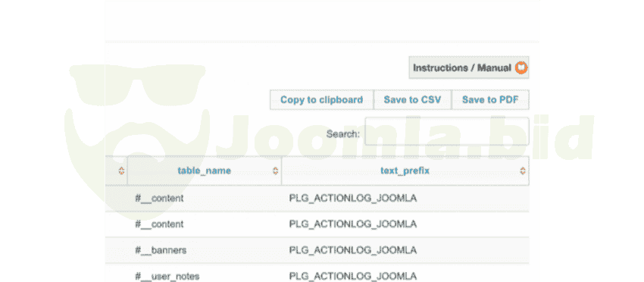Click PLG_ACTIONLOG_JOOMLA in the #__user_notes row
Image resolution: width=644 pixels, height=282 pixels.
pos(353,276)
